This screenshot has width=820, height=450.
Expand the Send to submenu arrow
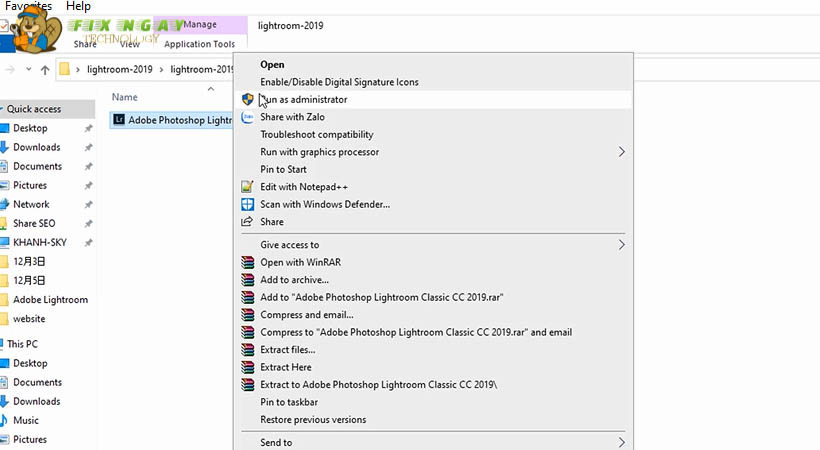pyautogui.click(x=621, y=442)
